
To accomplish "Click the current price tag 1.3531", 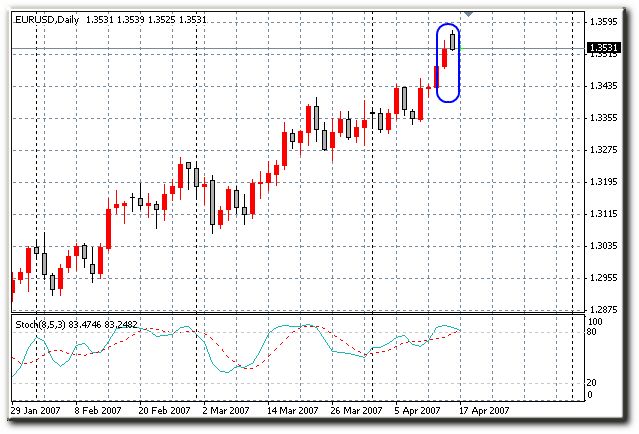I will point(604,48).
